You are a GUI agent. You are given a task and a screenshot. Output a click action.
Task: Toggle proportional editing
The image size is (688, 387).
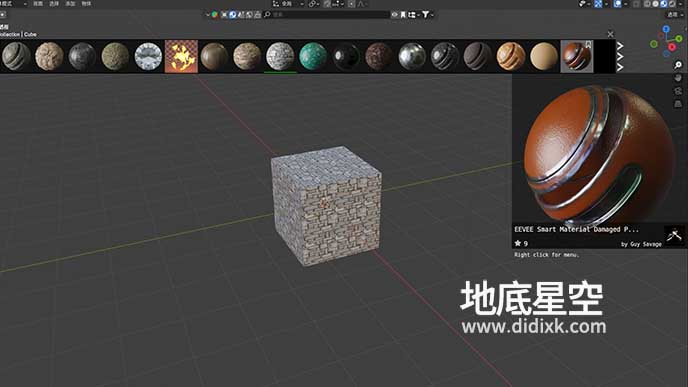click(351, 4)
